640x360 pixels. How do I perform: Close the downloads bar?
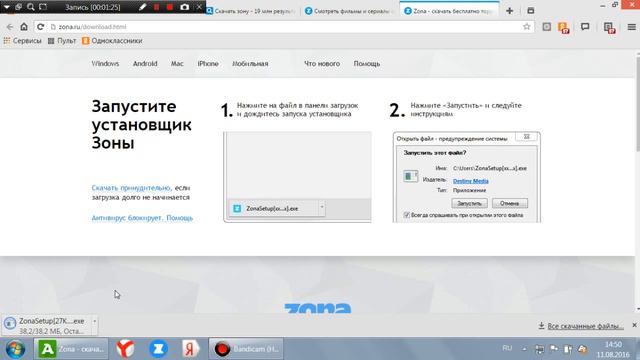[634, 325]
